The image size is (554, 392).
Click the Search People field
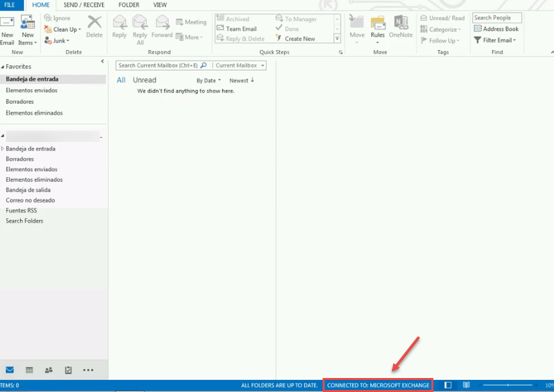497,17
